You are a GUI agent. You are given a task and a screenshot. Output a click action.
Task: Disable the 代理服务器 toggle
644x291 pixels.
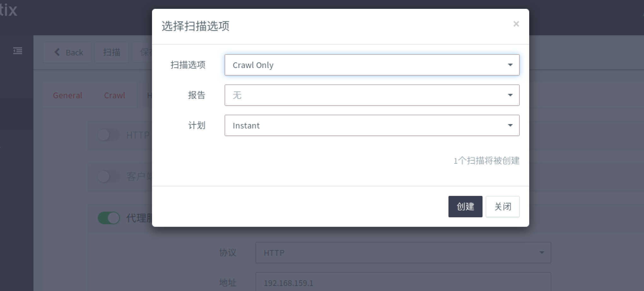(108, 218)
